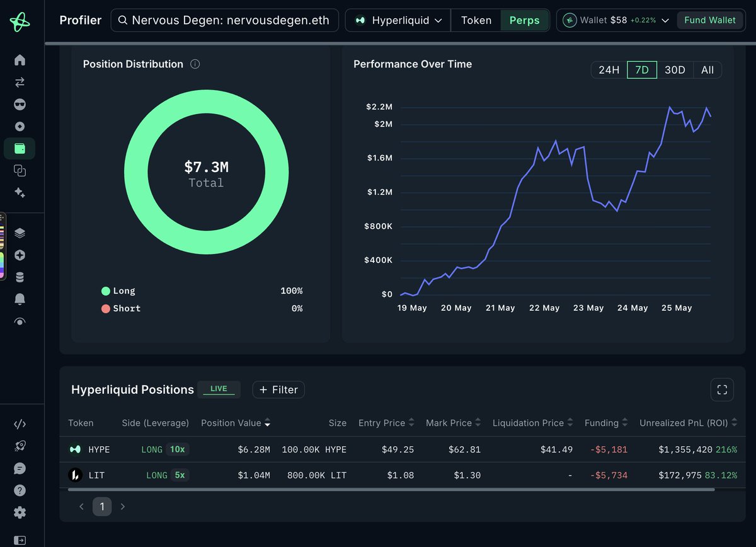
Task: Switch to Perps view
Action: tap(525, 20)
